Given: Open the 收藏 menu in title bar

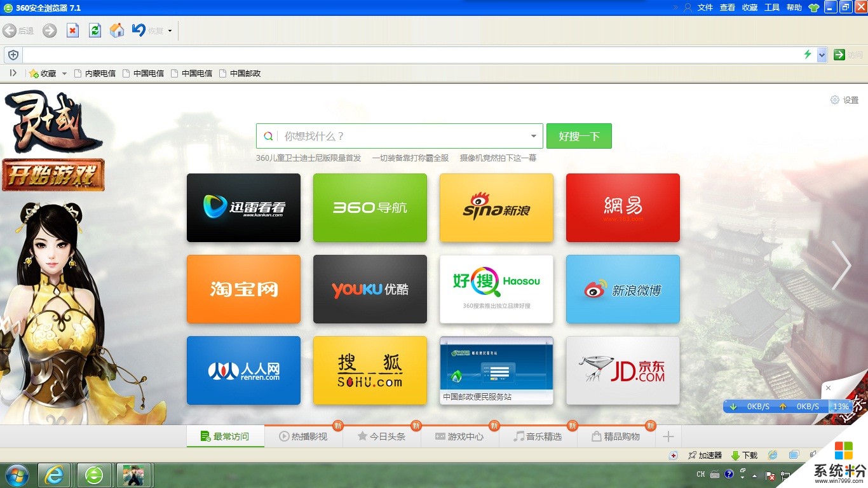Looking at the screenshot, I should click(750, 8).
